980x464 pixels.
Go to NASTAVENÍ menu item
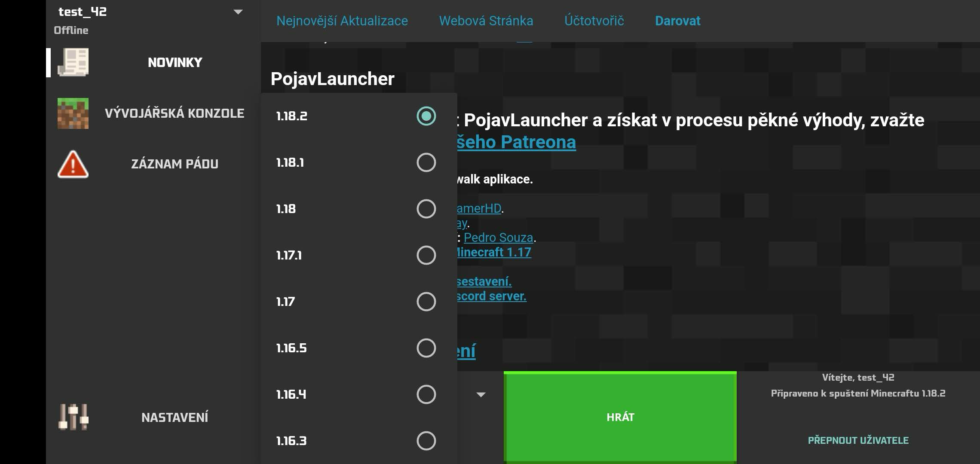[175, 417]
